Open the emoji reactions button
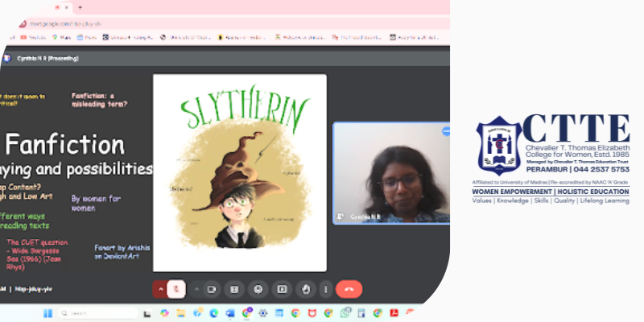 coord(258,290)
